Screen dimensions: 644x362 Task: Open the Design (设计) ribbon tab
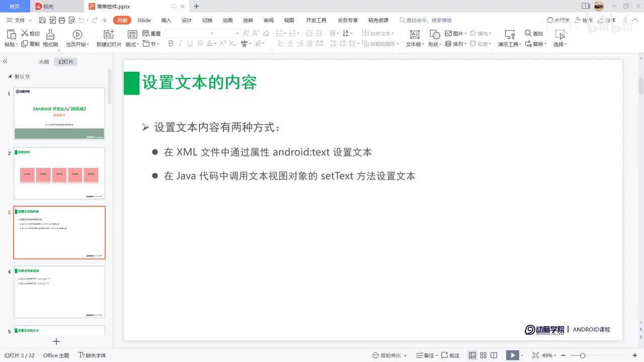pos(187,20)
